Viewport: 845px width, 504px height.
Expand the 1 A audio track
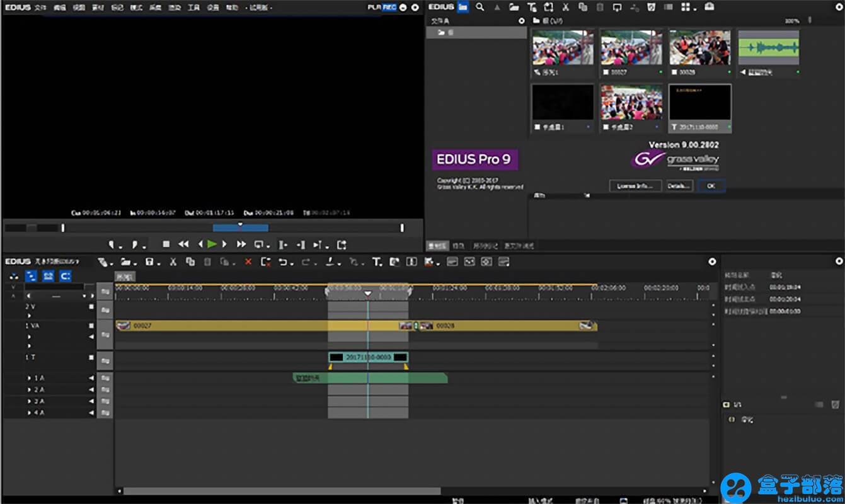tap(29, 378)
